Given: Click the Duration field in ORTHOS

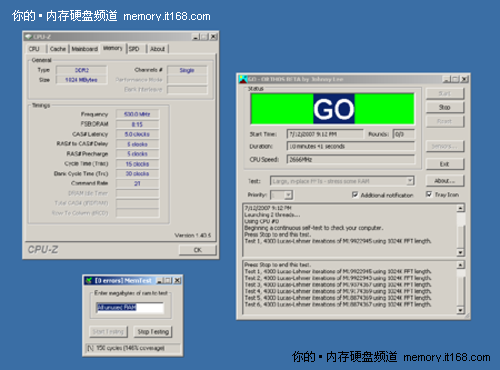Looking at the screenshot, I should [351, 146].
